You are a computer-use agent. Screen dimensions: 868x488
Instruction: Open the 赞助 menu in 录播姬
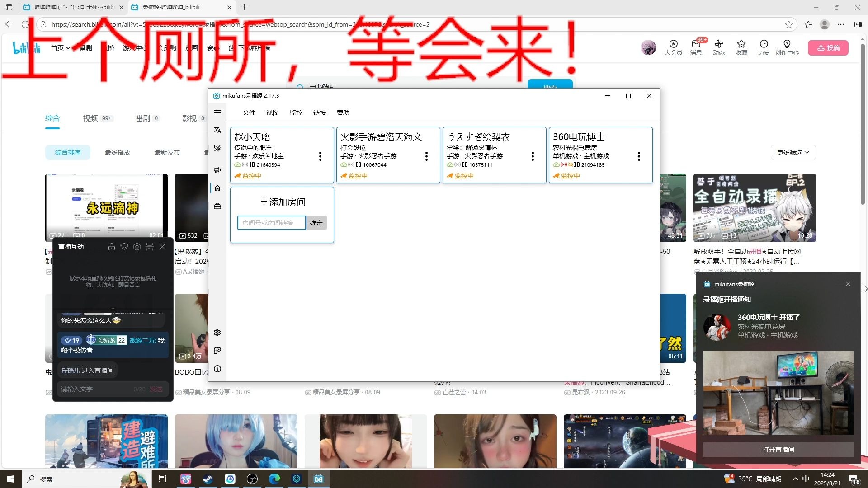343,113
